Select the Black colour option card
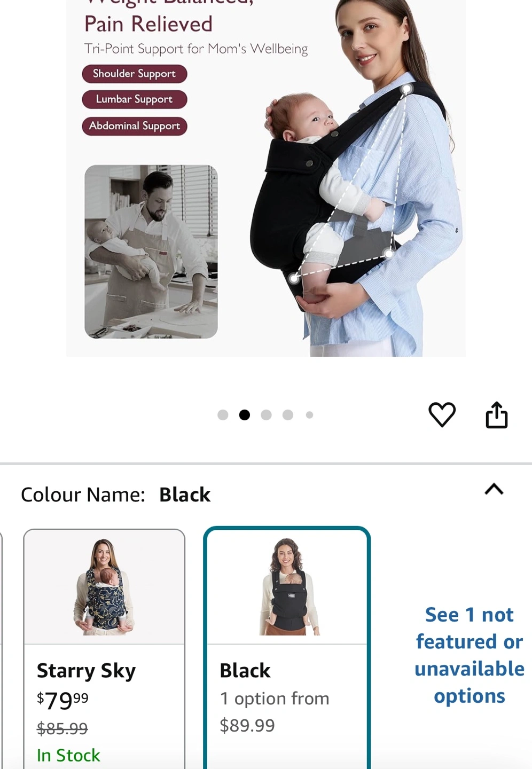This screenshot has width=532, height=769. (287, 649)
